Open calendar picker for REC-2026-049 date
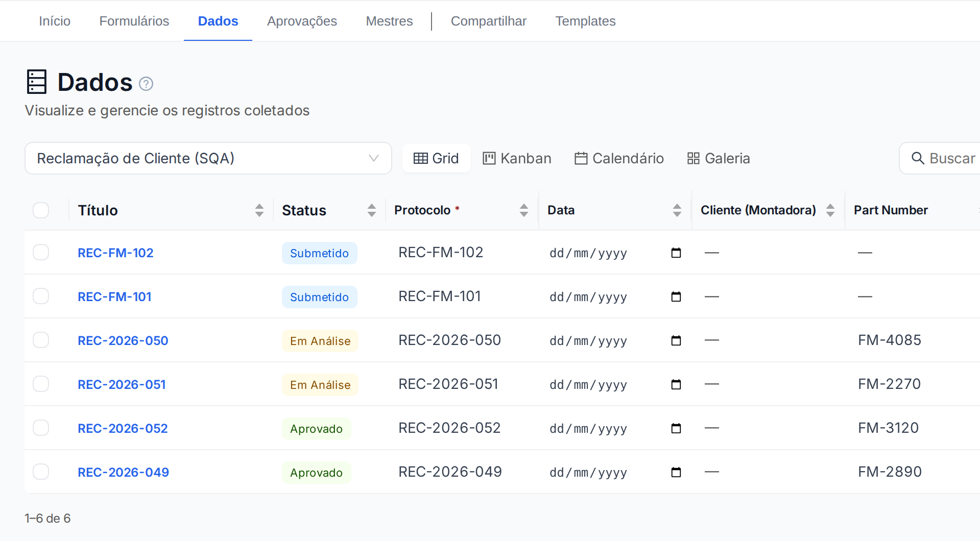The height and width of the screenshot is (541, 980). pos(676,472)
